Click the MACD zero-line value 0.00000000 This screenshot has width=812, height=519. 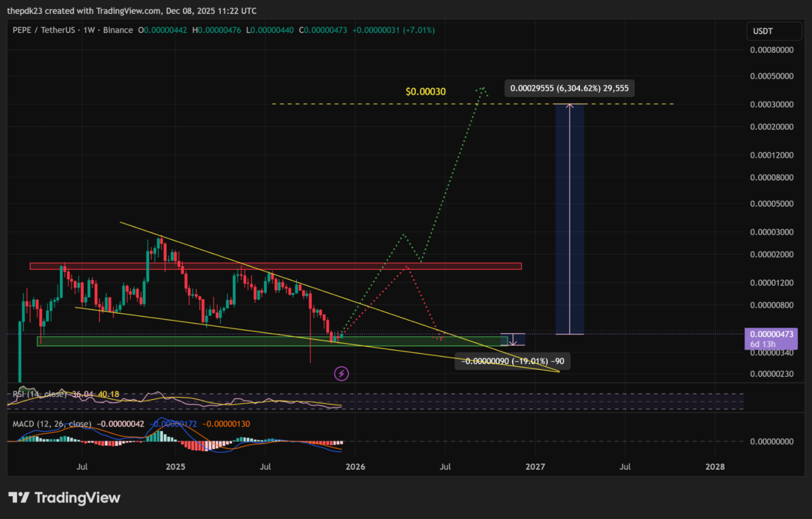click(771, 441)
